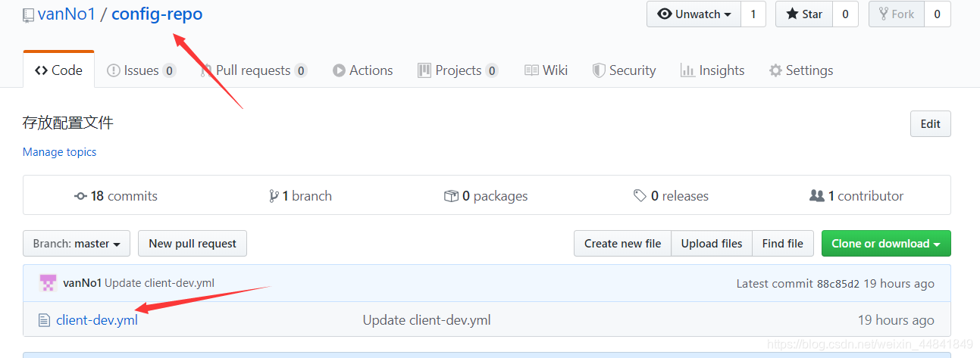
Task: Open the Security tab
Action: pyautogui.click(x=624, y=70)
